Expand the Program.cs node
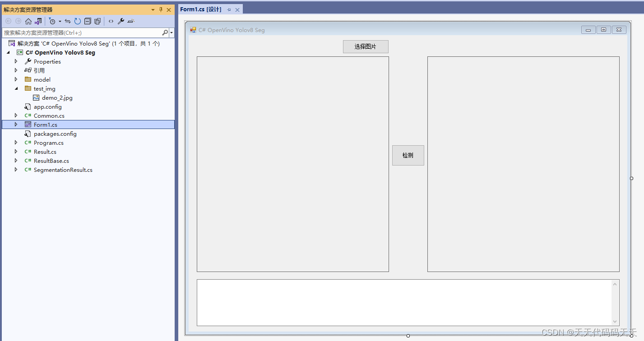This screenshot has width=644, height=341. pyautogui.click(x=16, y=143)
